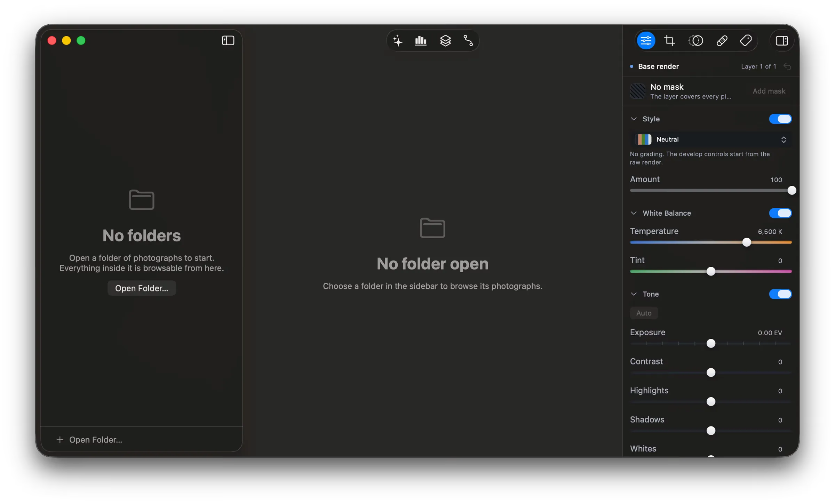Click the layer undo arrow icon
Screen dimensions: 835x504
787,66
